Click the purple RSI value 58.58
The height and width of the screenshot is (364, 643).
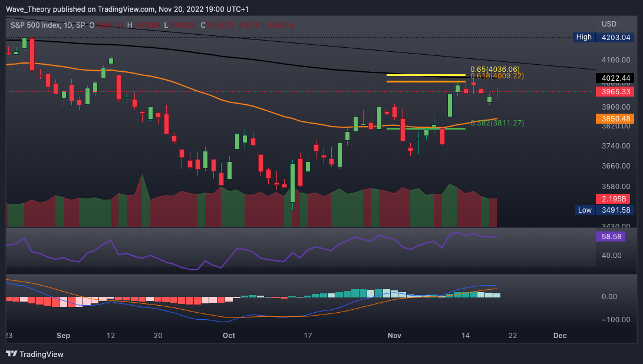611,237
